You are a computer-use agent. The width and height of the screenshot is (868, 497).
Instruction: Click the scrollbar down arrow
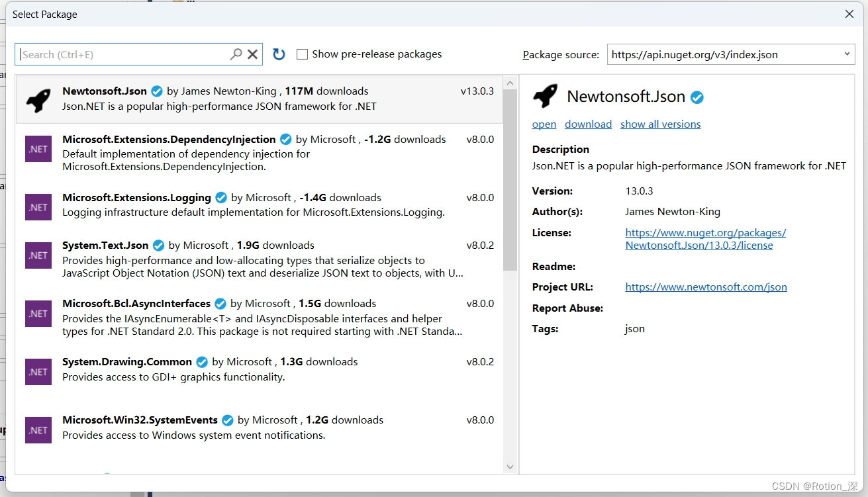click(510, 467)
